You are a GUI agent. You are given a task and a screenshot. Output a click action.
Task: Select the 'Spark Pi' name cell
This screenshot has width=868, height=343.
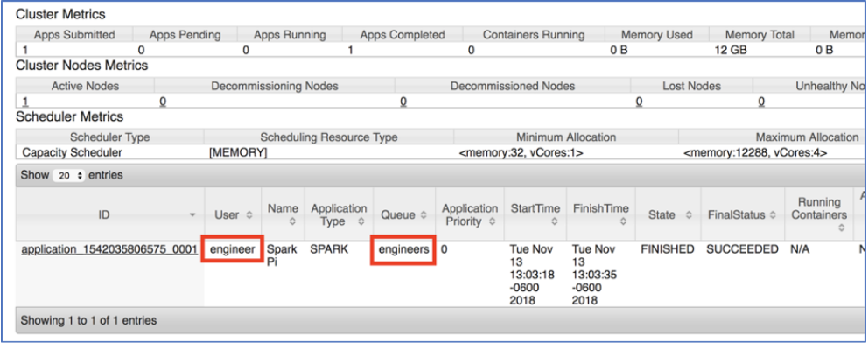283,256
